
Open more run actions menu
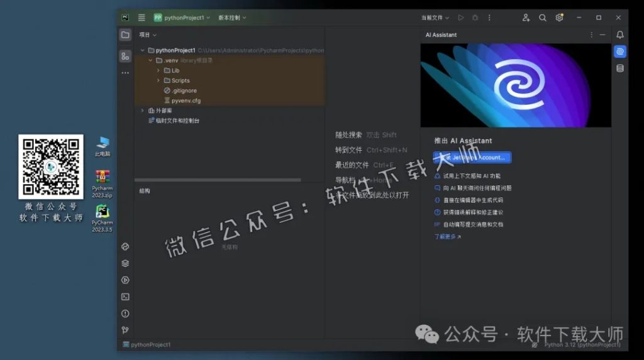click(489, 18)
